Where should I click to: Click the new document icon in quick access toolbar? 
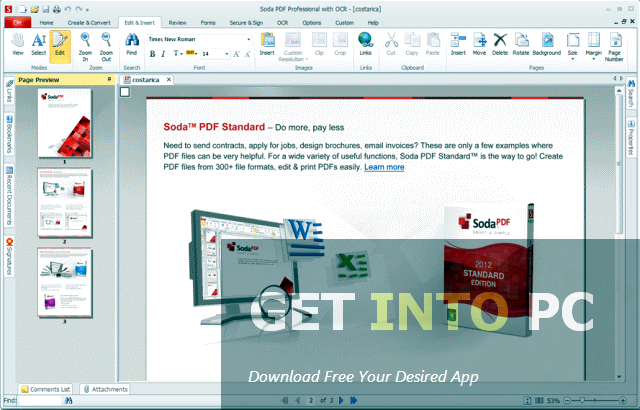coord(22,9)
